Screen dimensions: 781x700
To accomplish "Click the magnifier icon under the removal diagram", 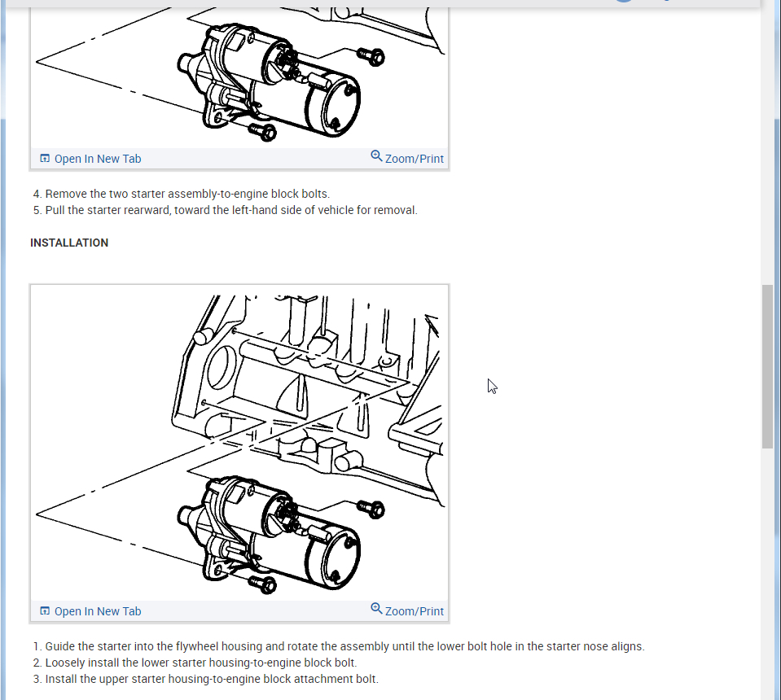I will [x=376, y=156].
